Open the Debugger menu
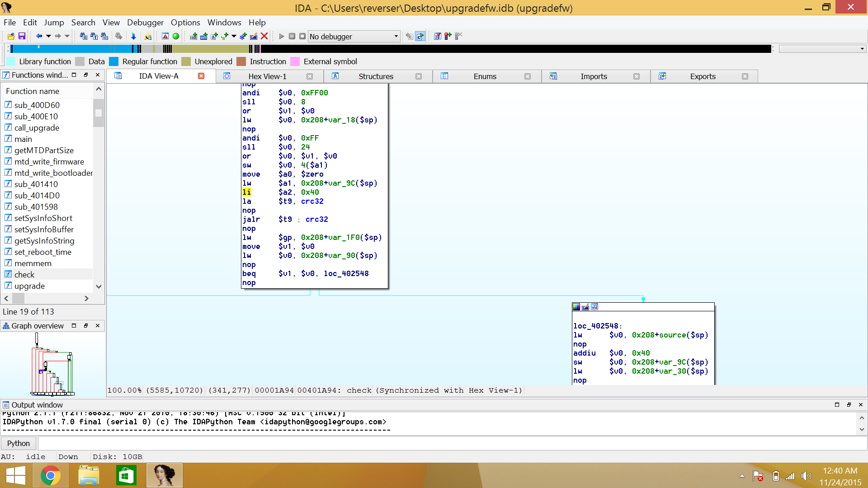This screenshot has width=868, height=488. tap(145, 23)
